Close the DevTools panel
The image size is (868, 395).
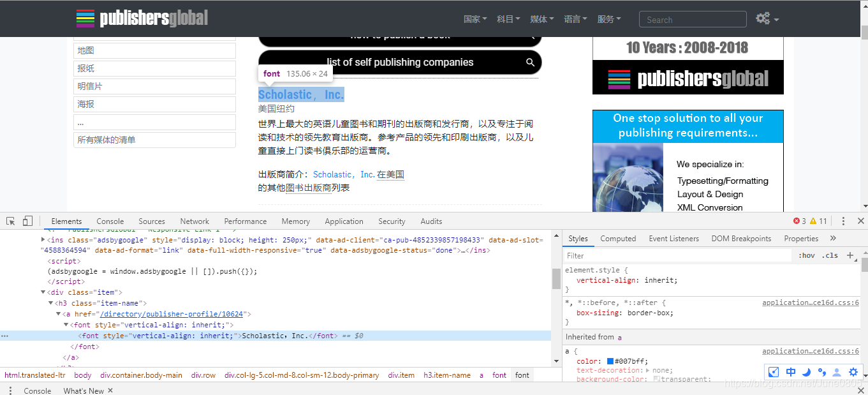[860, 221]
